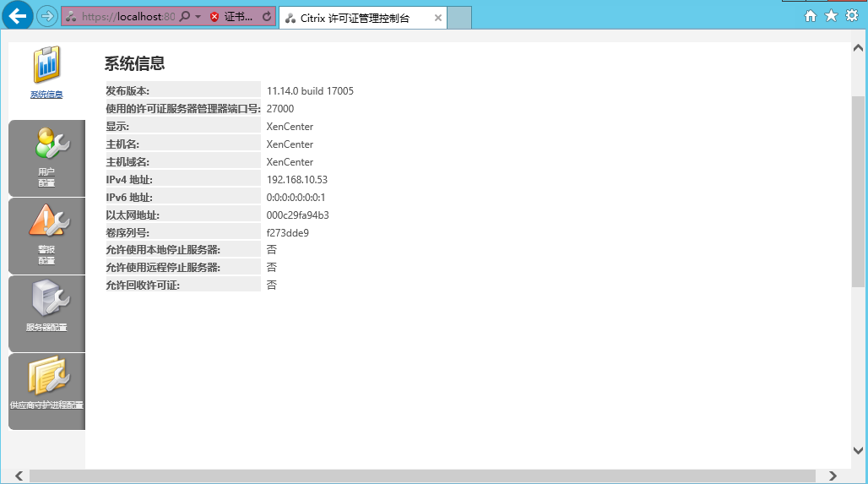
Task: Click the volume serial f273dde9
Action: coord(288,232)
